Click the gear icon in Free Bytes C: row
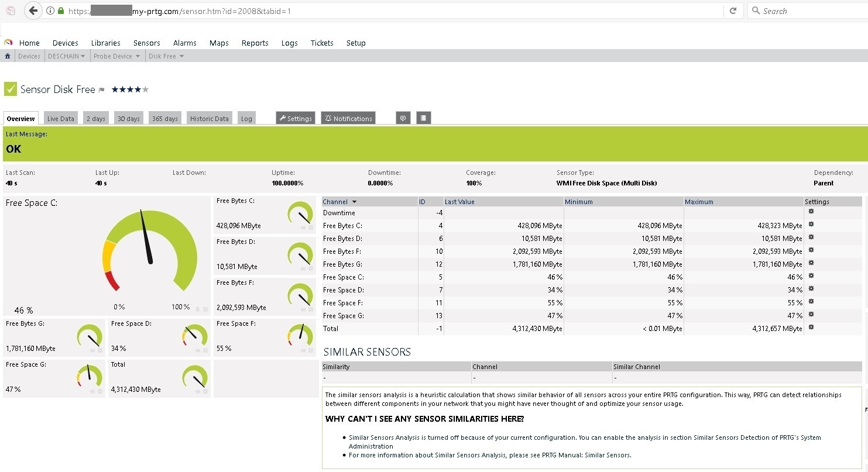 (x=811, y=225)
